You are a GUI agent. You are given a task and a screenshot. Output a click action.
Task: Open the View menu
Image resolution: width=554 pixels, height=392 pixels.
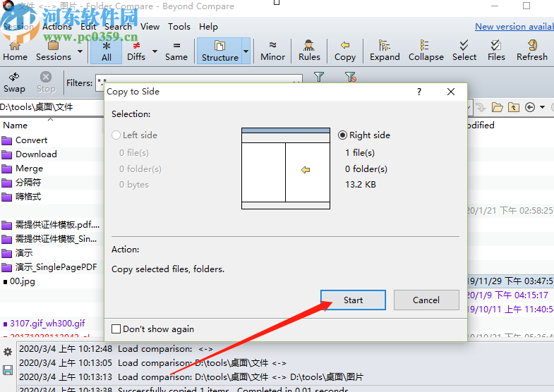click(150, 27)
